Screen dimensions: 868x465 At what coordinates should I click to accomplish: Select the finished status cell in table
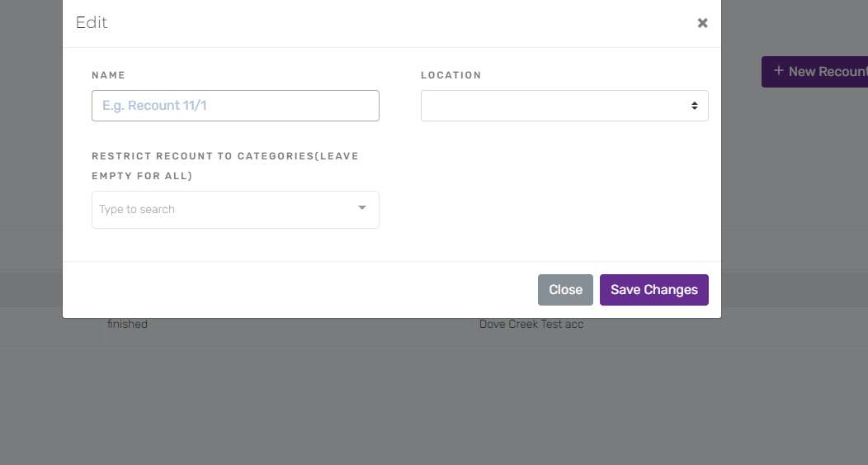coord(127,325)
